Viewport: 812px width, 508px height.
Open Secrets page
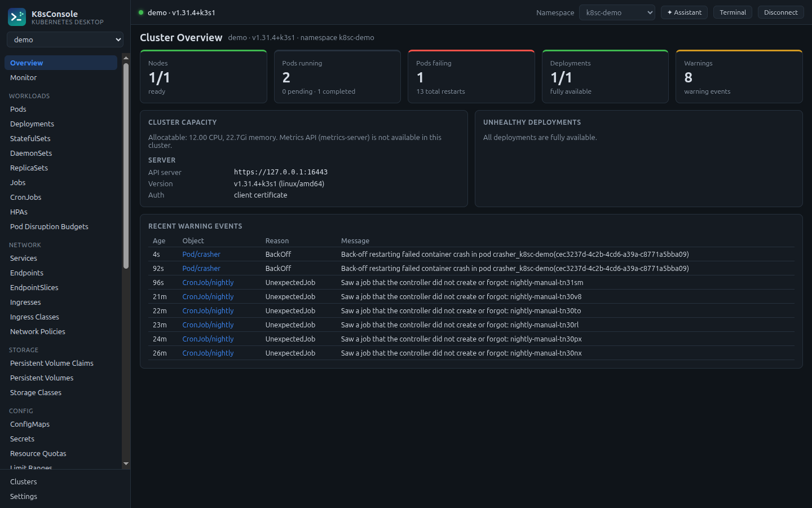pos(61,439)
